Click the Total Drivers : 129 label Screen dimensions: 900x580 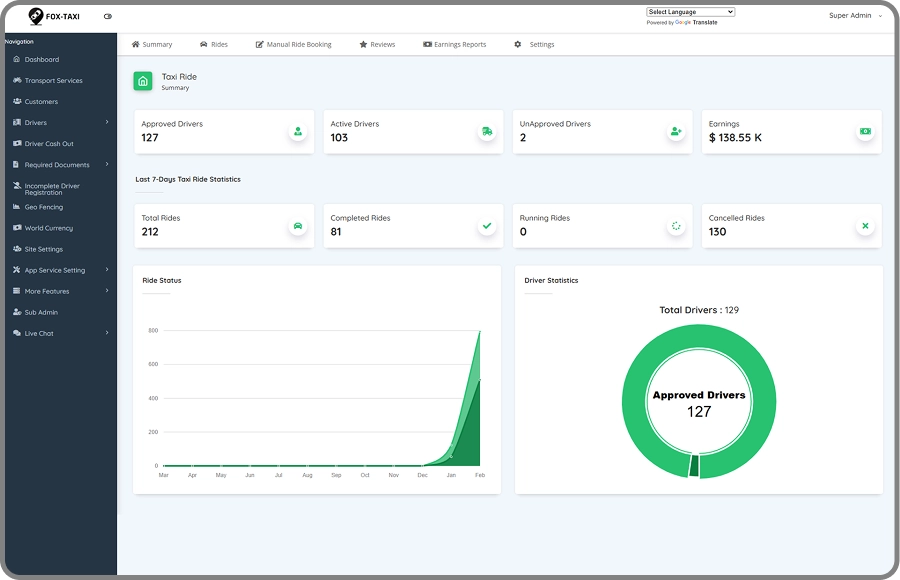(x=699, y=310)
